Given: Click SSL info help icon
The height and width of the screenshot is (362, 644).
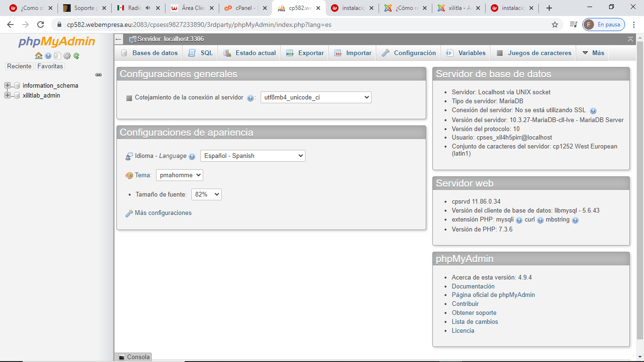Looking at the screenshot, I should 593,111.
